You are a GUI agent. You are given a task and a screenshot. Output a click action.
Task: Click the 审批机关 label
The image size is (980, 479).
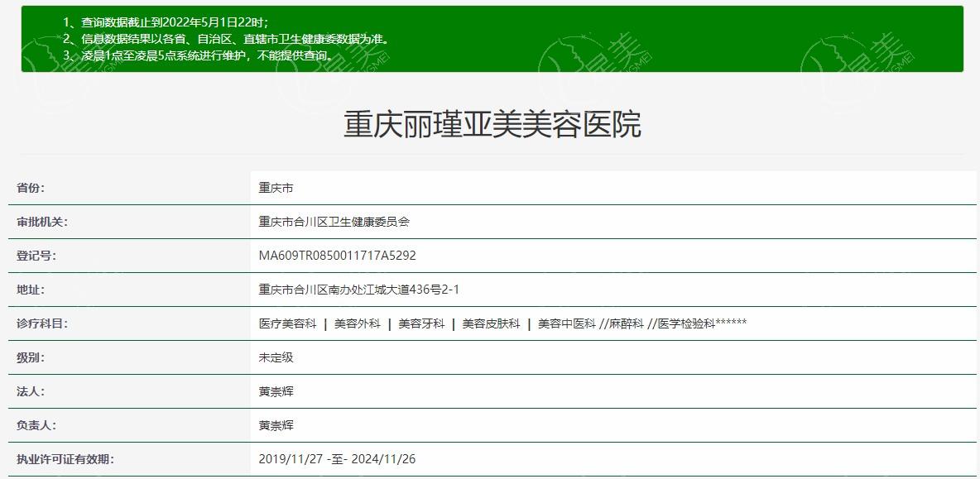click(x=42, y=222)
